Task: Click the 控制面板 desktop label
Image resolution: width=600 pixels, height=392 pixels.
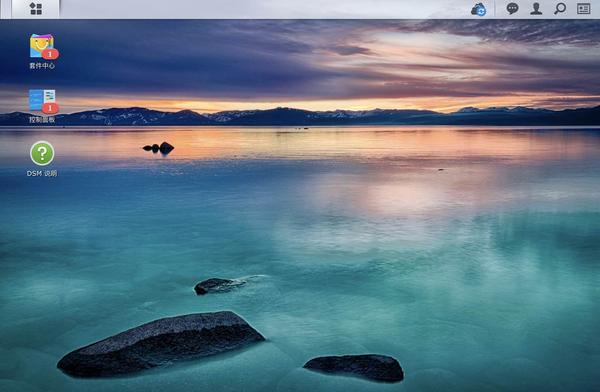Action: (x=42, y=120)
